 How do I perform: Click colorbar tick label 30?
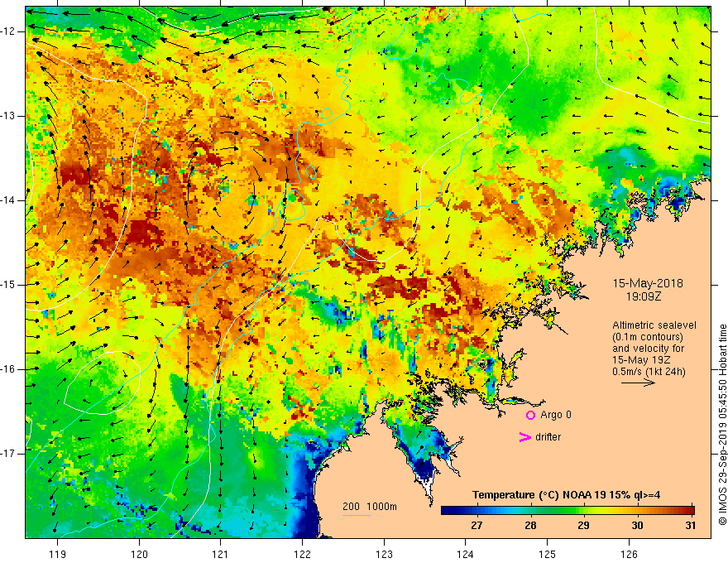click(638, 526)
